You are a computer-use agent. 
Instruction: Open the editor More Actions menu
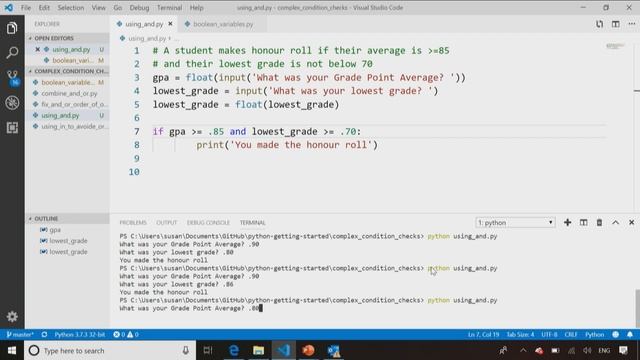(631, 24)
